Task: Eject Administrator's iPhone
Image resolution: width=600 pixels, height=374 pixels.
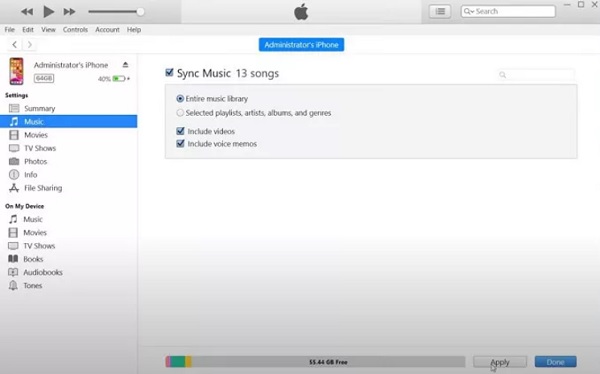Action: click(125, 65)
